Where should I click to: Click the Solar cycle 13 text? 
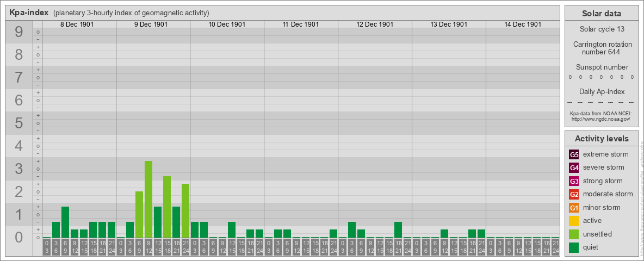coord(602,29)
